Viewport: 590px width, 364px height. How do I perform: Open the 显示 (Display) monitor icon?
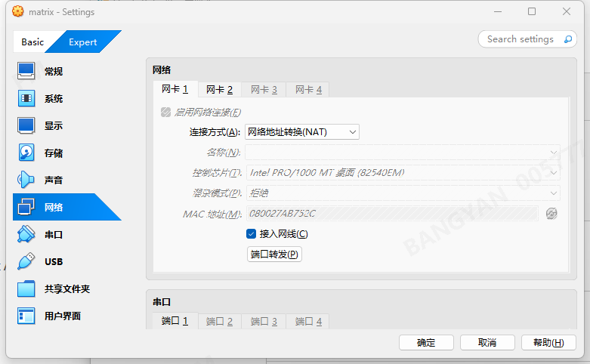click(26, 125)
